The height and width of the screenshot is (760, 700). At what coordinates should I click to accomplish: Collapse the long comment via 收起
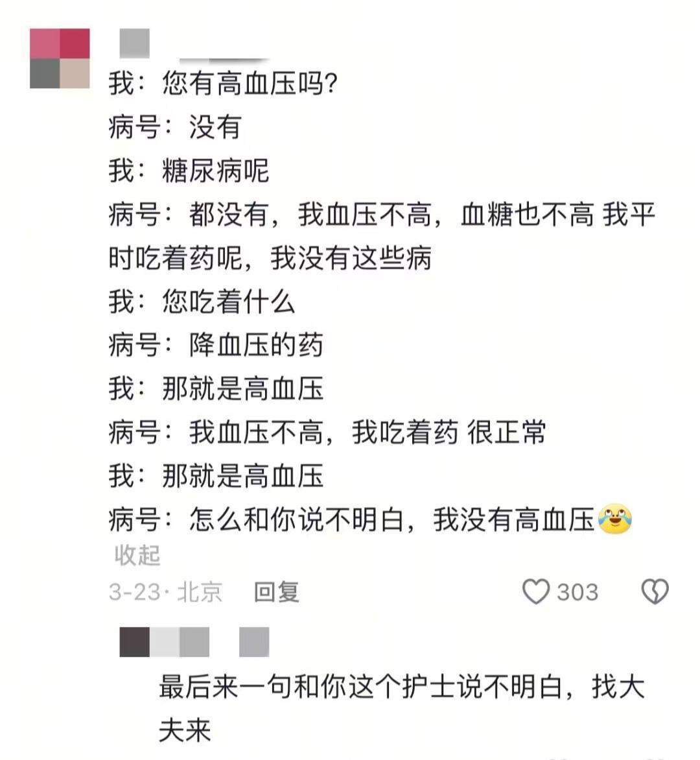click(x=137, y=556)
